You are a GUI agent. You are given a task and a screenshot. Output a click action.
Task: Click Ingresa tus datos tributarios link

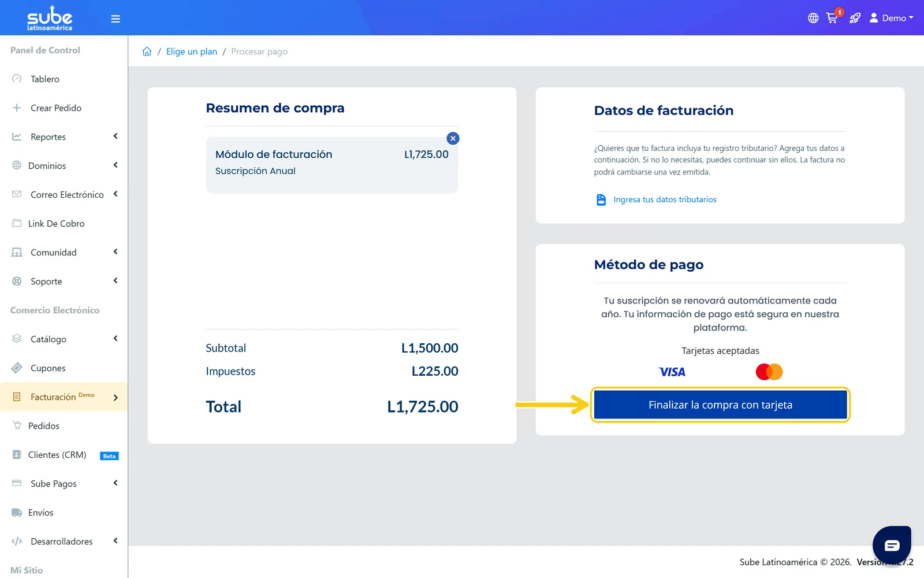[x=665, y=199]
